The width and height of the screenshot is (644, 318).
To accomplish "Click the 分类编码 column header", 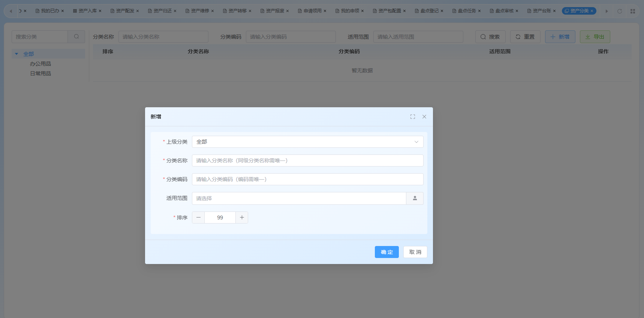I will coord(349,51).
